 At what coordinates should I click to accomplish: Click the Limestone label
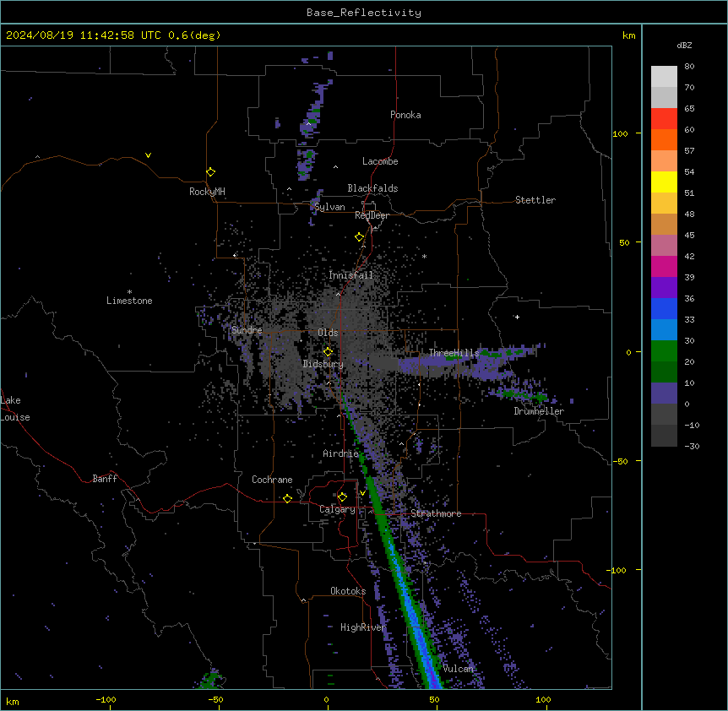coord(129,301)
